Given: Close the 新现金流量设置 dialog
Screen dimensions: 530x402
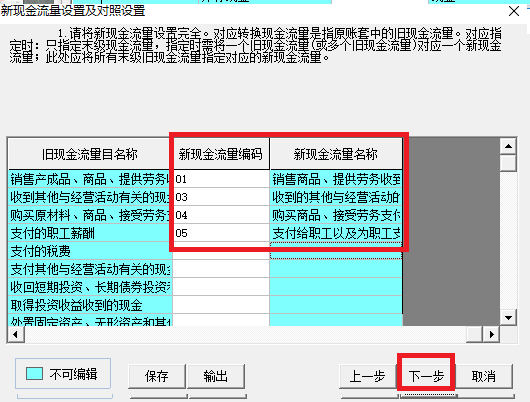Looking at the screenshot, I should pyautogui.click(x=514, y=11).
